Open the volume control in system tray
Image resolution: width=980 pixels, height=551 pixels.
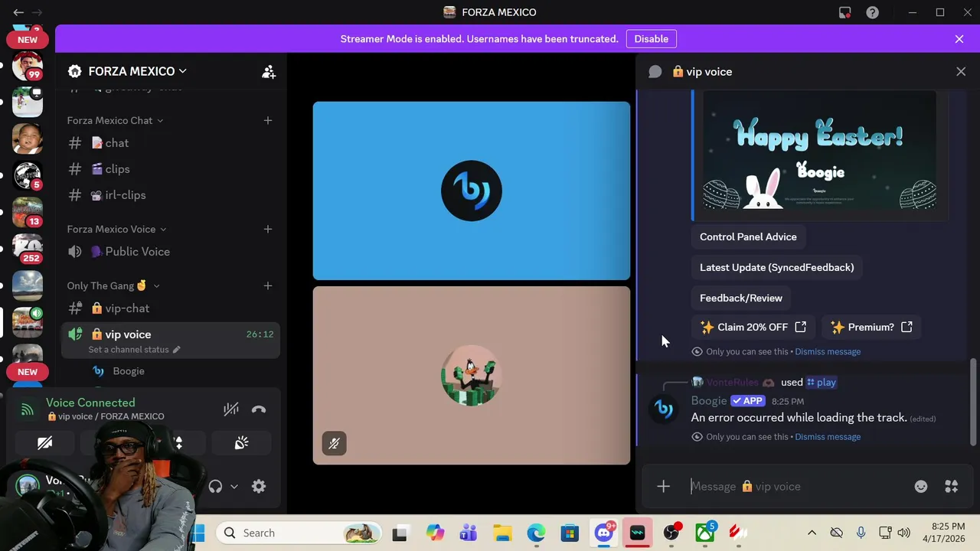click(x=904, y=533)
